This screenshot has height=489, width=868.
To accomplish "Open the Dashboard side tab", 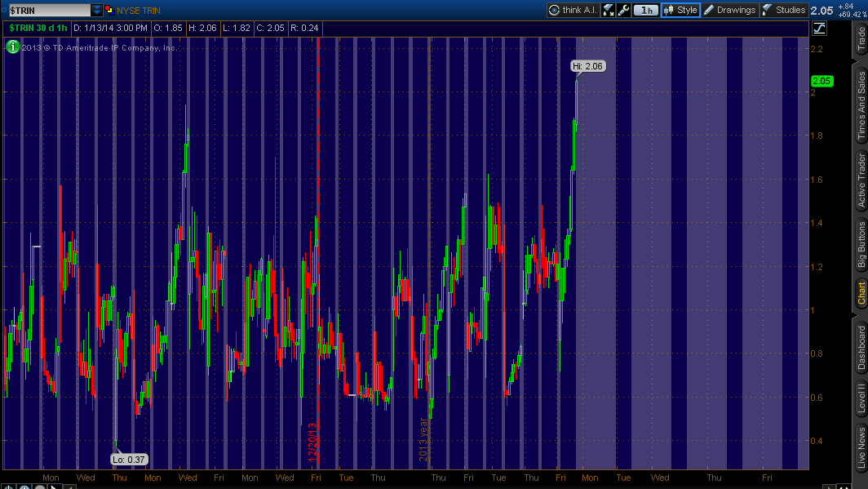I will point(861,347).
